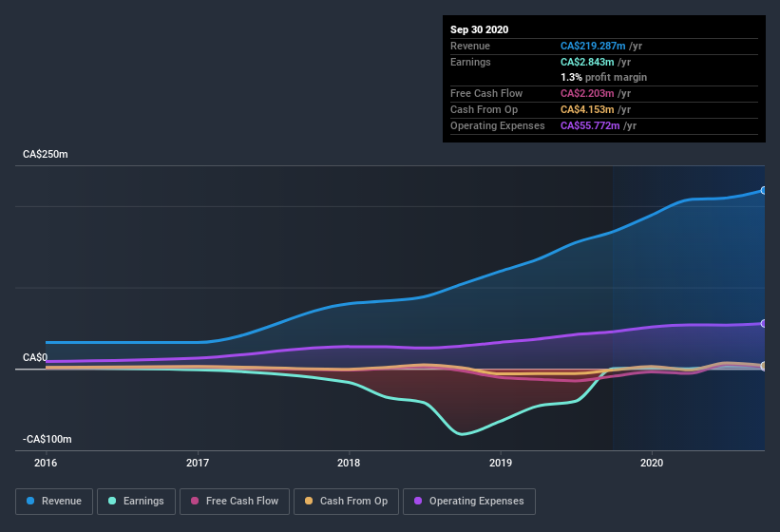Toggle Operating Expenses legend button
The image size is (780, 532).
(469, 502)
